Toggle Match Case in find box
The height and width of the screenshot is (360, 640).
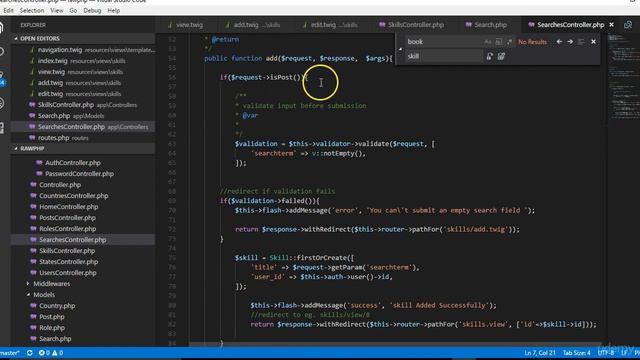coord(488,42)
